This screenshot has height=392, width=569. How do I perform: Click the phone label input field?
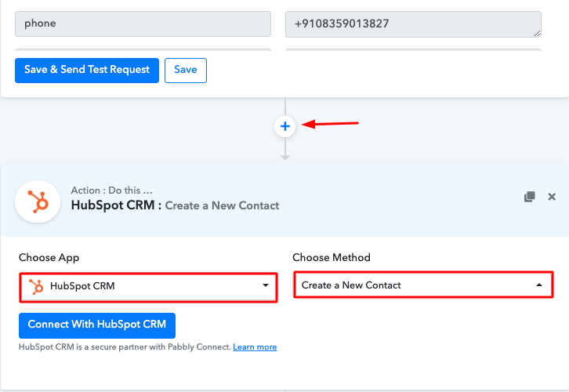pyautogui.click(x=143, y=24)
